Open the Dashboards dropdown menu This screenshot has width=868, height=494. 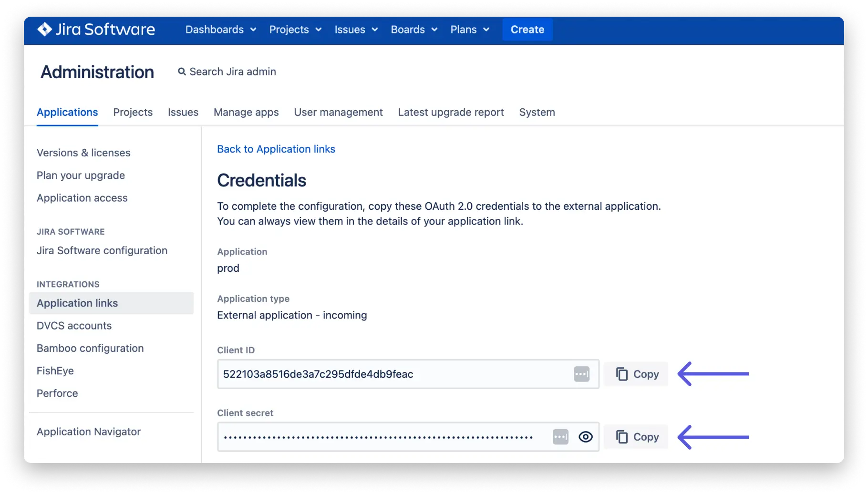click(x=221, y=30)
